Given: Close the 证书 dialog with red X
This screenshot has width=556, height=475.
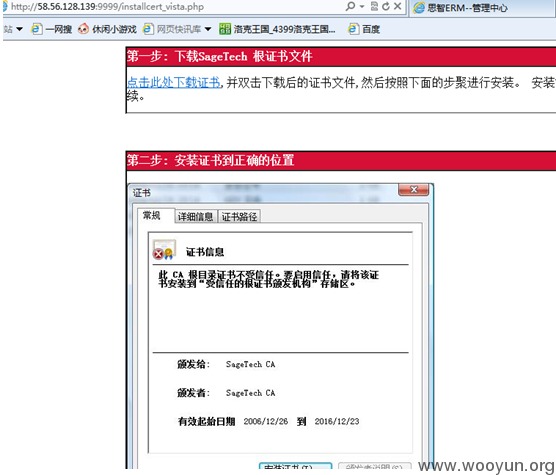Looking at the screenshot, I should (x=413, y=190).
